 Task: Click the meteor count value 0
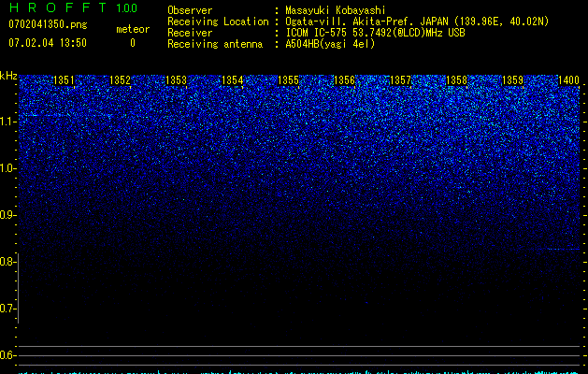tap(133, 43)
